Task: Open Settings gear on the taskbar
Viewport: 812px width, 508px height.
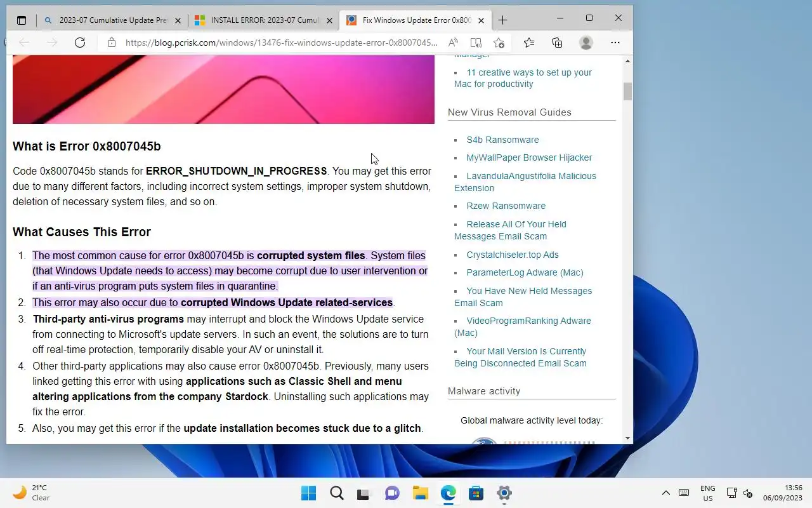Action: (504, 493)
